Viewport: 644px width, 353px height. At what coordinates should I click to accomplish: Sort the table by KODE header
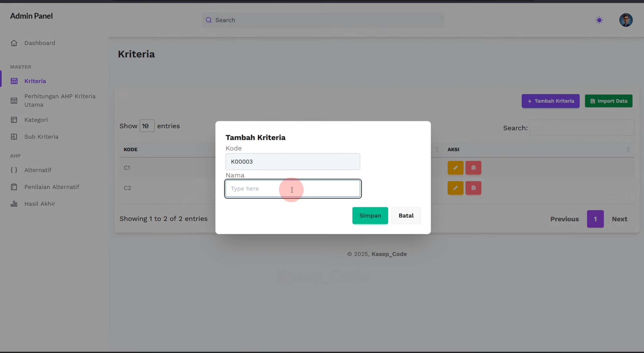(130, 149)
